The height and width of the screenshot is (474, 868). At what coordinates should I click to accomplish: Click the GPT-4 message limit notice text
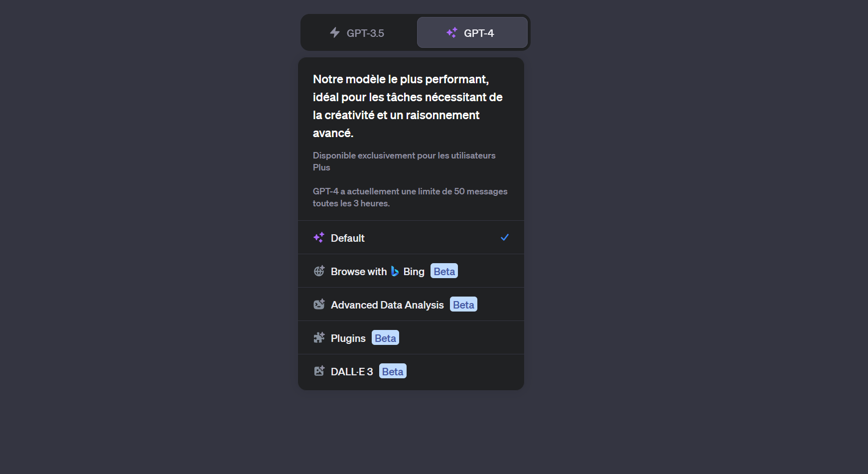[410, 197]
